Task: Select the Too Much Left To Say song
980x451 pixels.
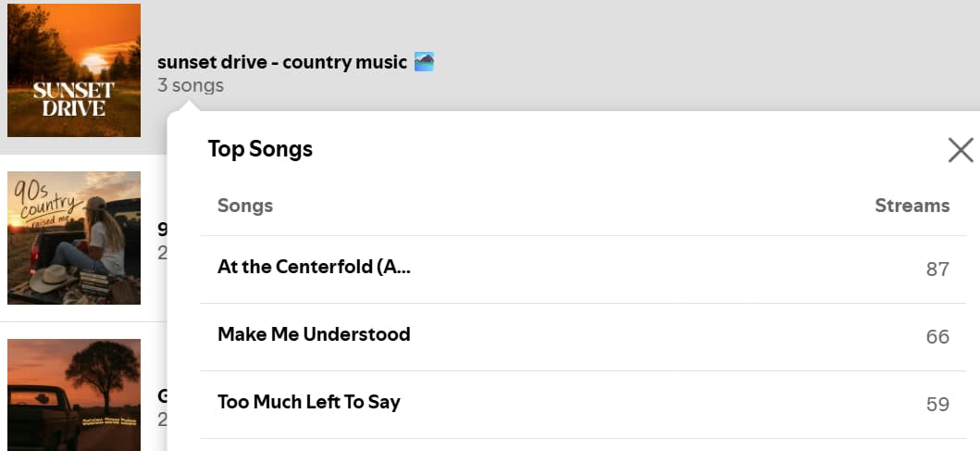Action: (309, 402)
